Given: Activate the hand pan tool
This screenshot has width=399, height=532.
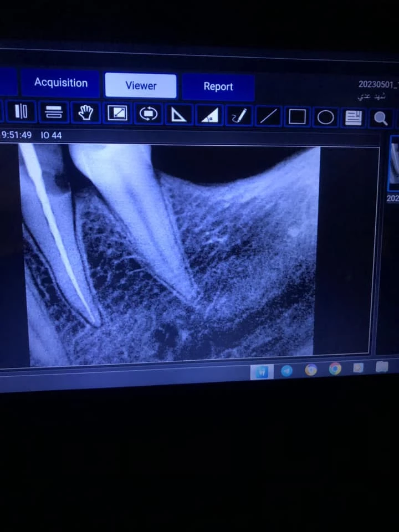Looking at the screenshot, I should coord(86,112).
